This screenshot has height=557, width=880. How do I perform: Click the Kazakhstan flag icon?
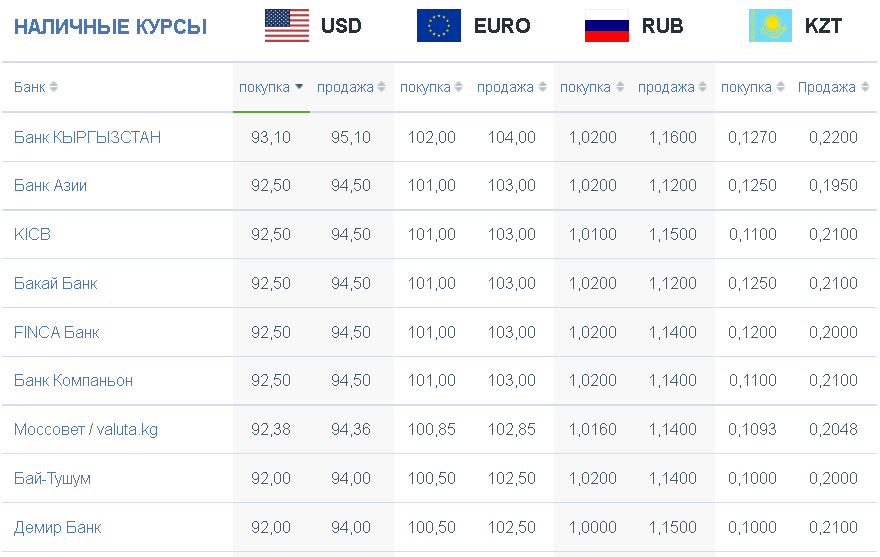pyautogui.click(x=770, y=26)
